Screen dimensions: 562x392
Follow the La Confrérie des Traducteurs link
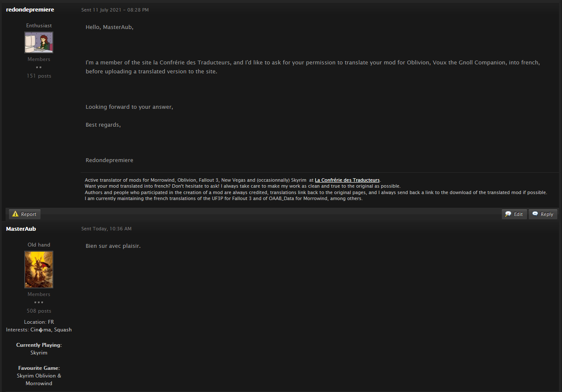pyautogui.click(x=347, y=180)
